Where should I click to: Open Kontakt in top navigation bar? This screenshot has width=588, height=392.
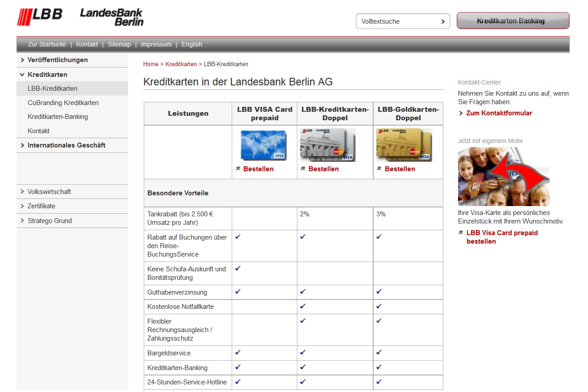(x=87, y=44)
